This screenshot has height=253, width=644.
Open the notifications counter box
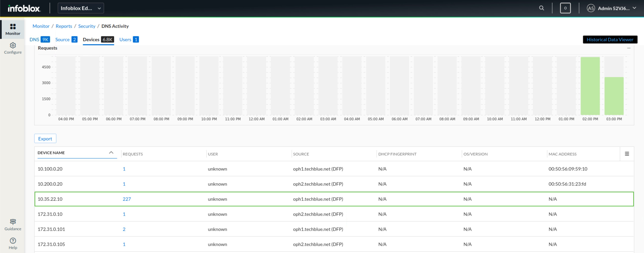click(565, 8)
